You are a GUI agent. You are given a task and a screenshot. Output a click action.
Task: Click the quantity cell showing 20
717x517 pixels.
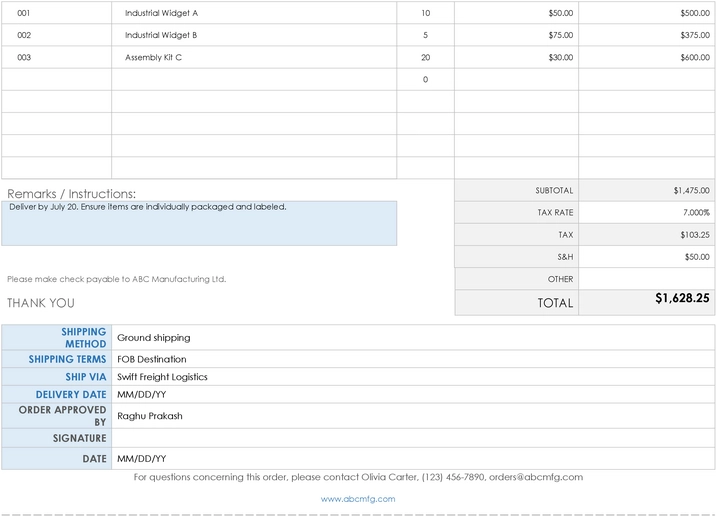(425, 57)
